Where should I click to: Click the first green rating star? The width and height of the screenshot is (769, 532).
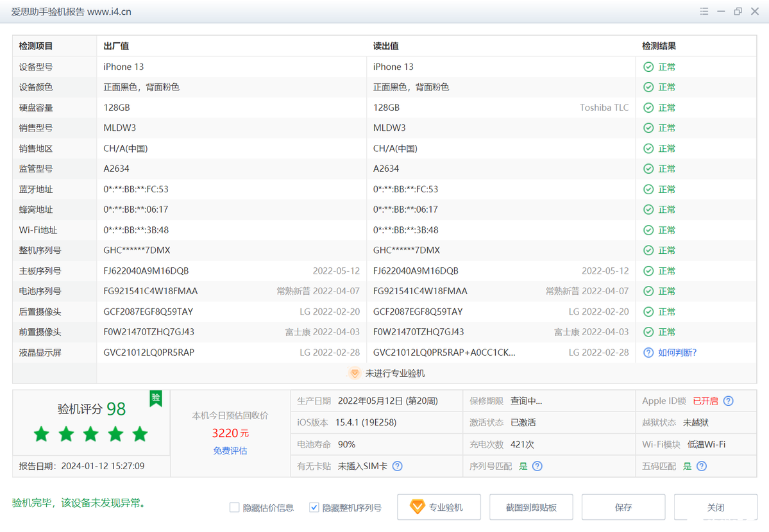point(42,434)
